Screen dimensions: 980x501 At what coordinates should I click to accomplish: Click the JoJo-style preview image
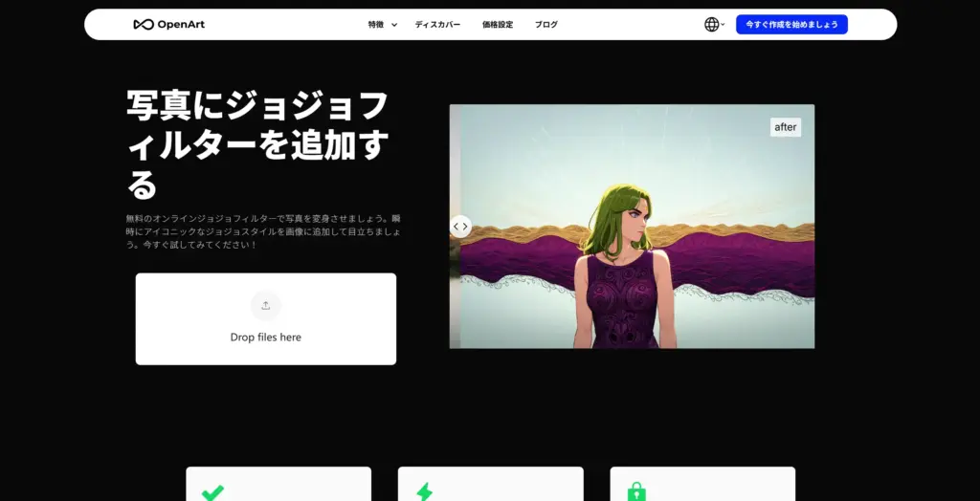pos(632,227)
